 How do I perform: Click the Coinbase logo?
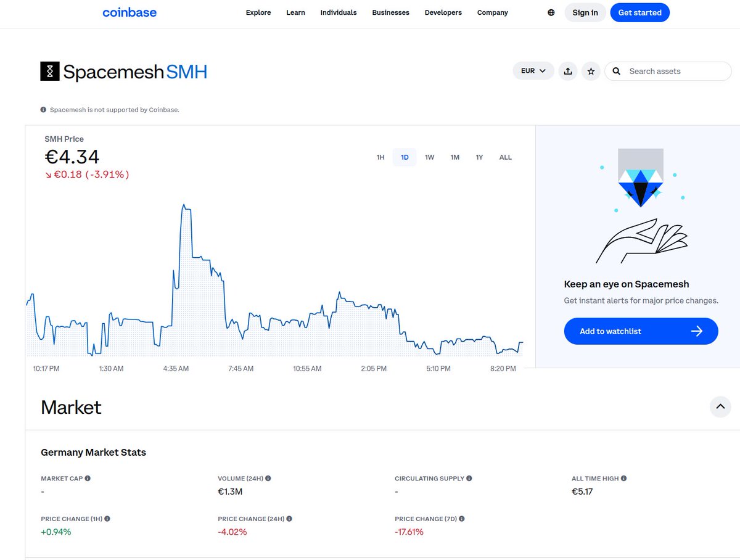coord(129,12)
